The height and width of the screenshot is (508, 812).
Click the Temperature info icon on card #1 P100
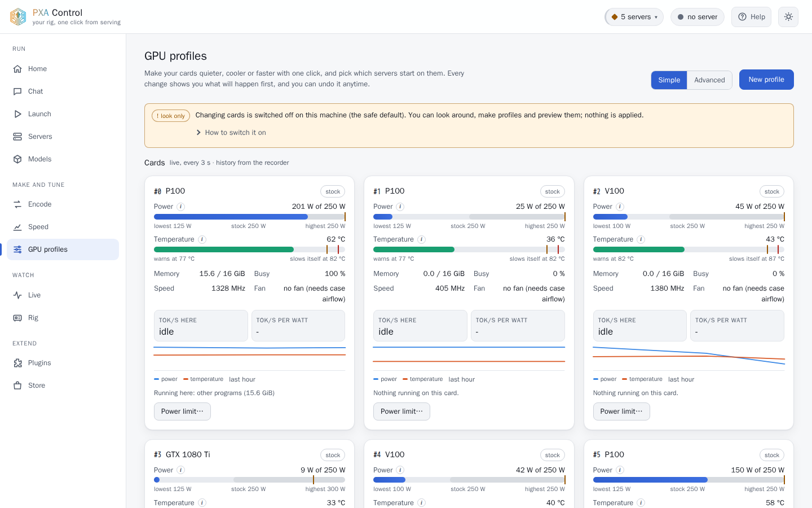click(422, 239)
